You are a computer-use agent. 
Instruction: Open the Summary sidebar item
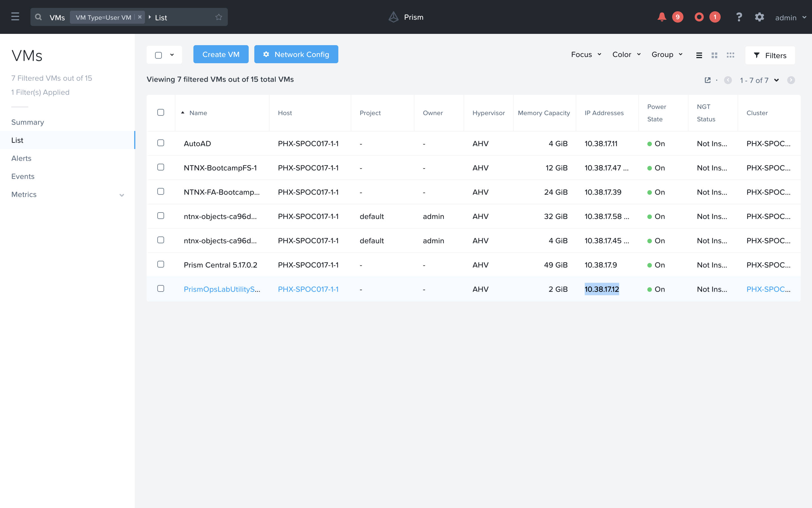(28, 122)
